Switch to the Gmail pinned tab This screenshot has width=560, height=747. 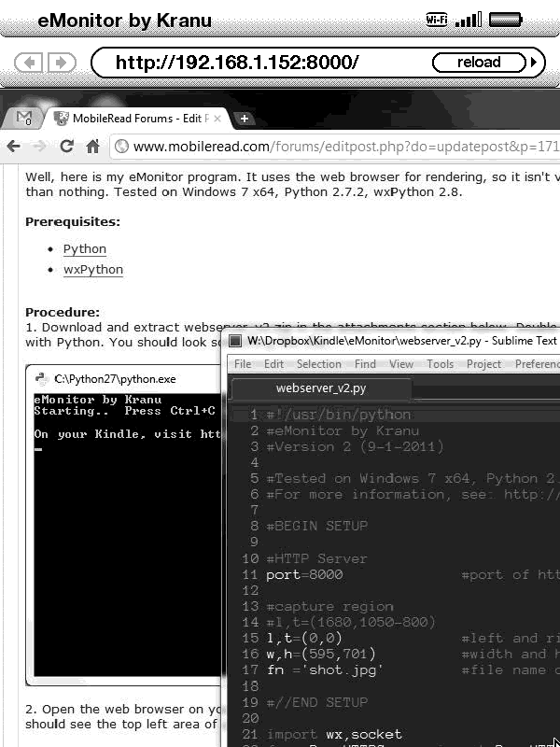(22, 118)
